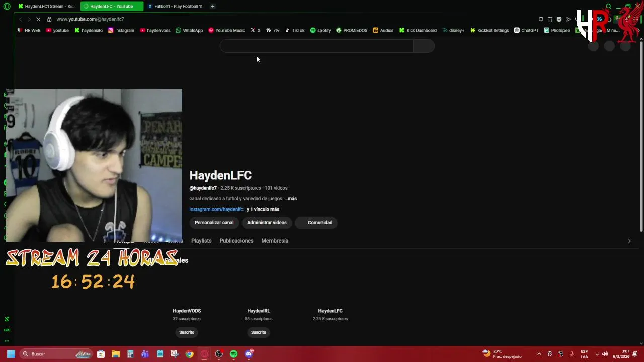Image resolution: width=644 pixels, height=362 pixels.
Task: Open the 7tv bookmark
Action: point(273,30)
